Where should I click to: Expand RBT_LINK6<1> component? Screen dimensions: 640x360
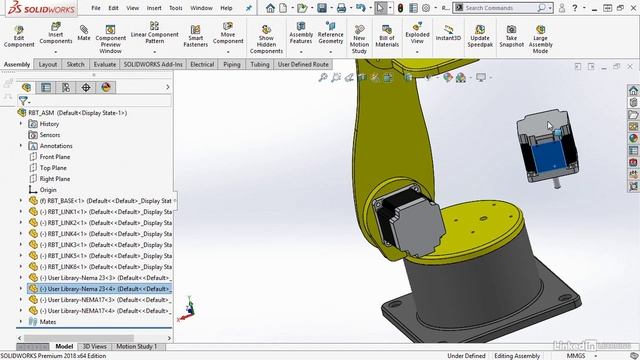[x=21, y=267]
